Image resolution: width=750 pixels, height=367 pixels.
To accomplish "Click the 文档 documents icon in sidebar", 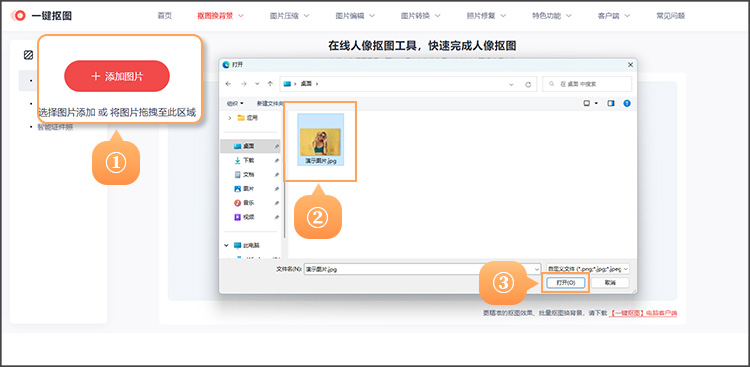I will coord(237,175).
